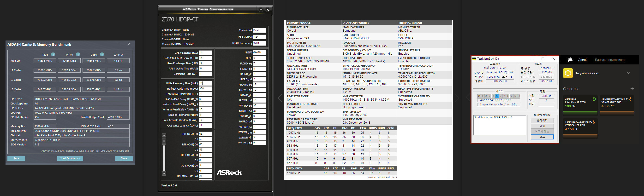This screenshot has width=644, height=196.
Task: Click the yellow hexagon profile icon
Action: point(568,73)
